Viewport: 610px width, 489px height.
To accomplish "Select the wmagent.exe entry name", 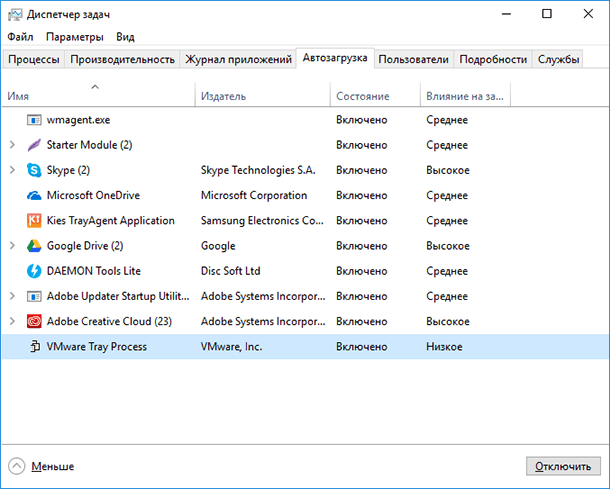I will pyautogui.click(x=78, y=120).
